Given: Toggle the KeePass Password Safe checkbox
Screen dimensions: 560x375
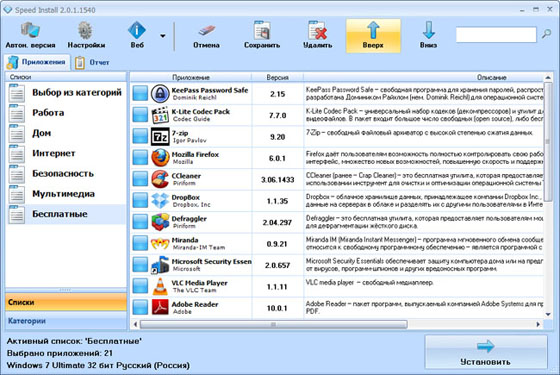Looking at the screenshot, I should coord(140,94).
